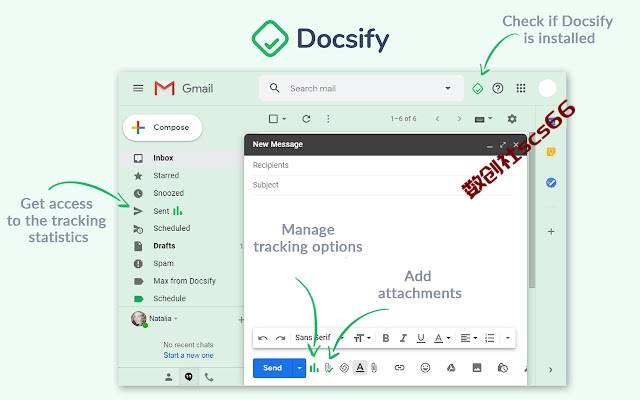Open the Sans Serif font dropdown
This screenshot has height=400, width=640.
tap(320, 338)
